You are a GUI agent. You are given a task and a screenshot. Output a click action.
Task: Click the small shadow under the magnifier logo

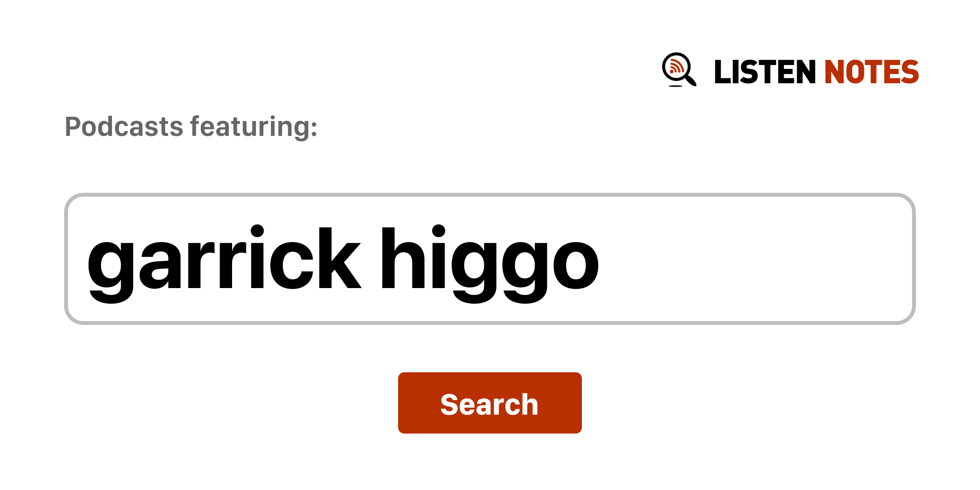tap(675, 86)
